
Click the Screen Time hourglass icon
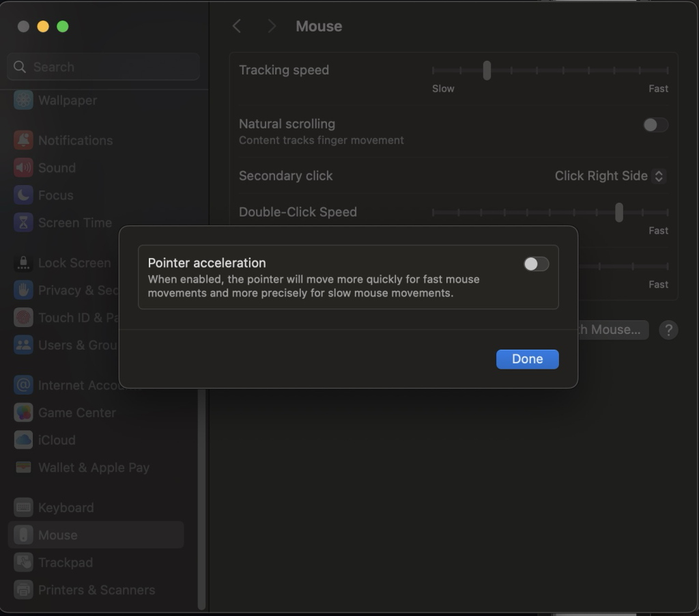click(x=23, y=222)
